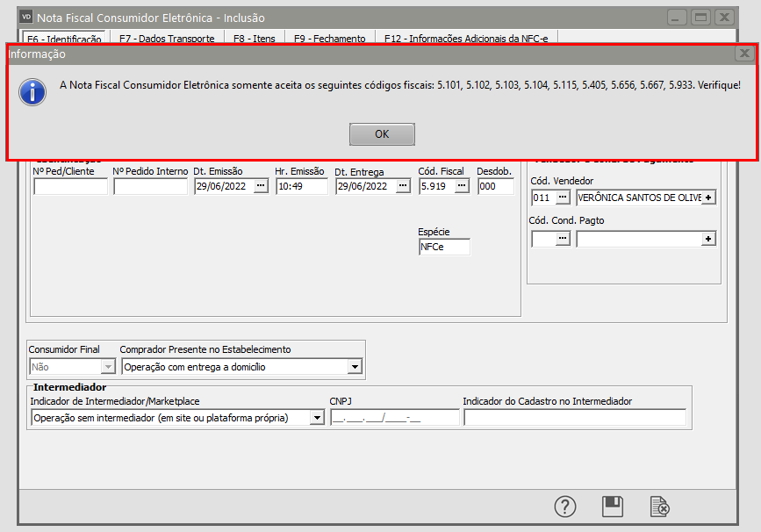Expand the Consumidor Final dropdown

tap(108, 367)
